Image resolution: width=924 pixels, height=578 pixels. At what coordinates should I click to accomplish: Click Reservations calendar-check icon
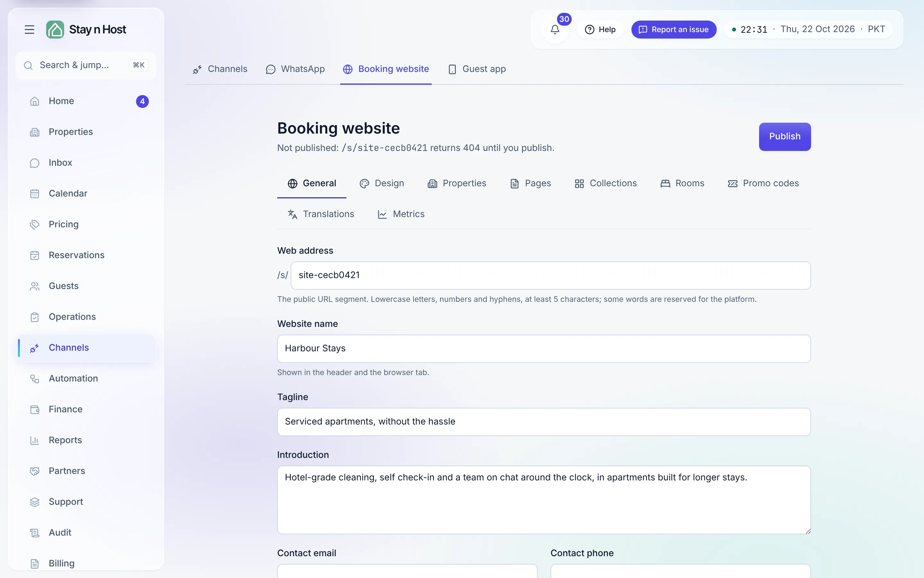click(35, 255)
